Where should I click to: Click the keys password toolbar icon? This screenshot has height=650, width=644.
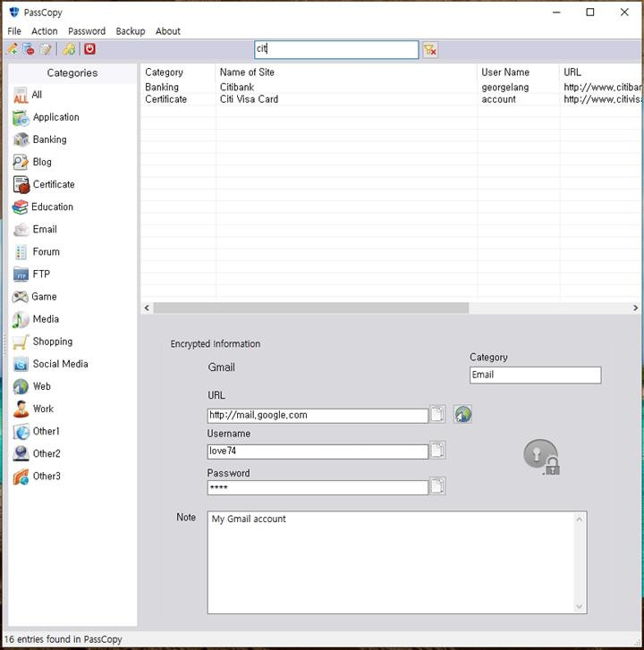[x=69, y=49]
